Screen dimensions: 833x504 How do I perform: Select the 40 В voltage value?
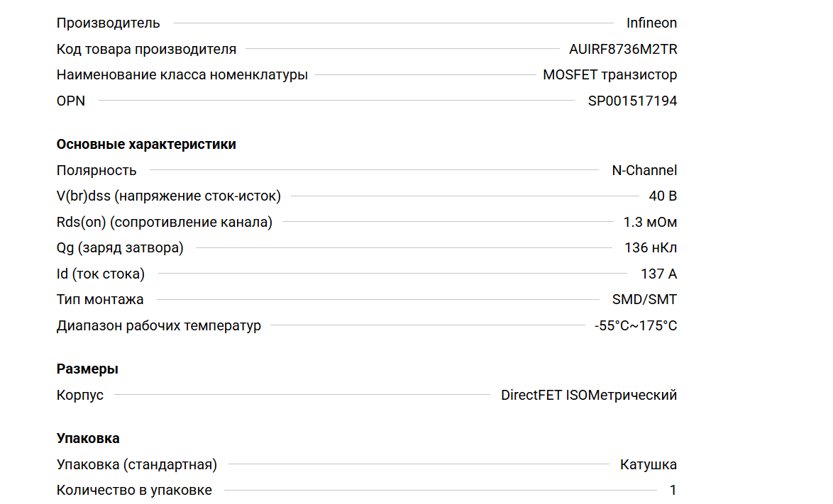coord(663,196)
